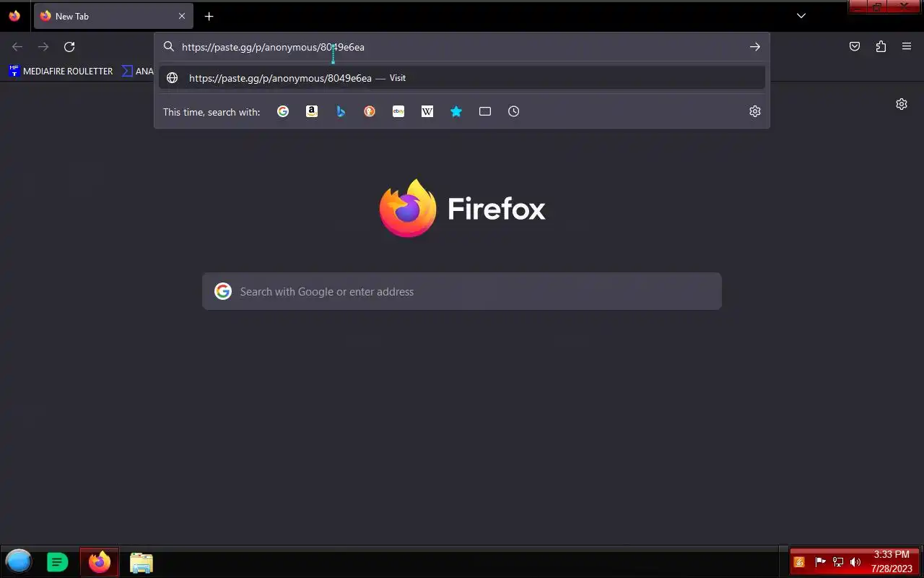The height and width of the screenshot is (578, 924).
Task: Select the New Tab tab
Action: tap(113, 16)
